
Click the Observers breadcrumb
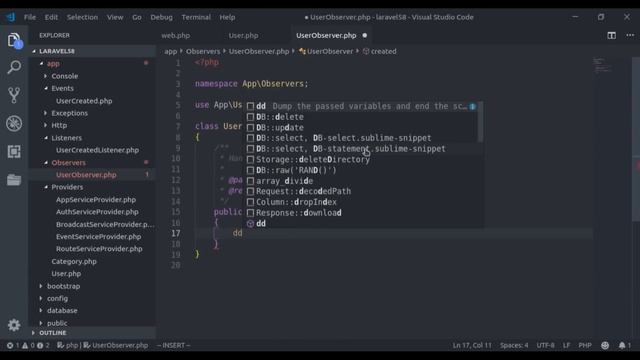coord(203,51)
